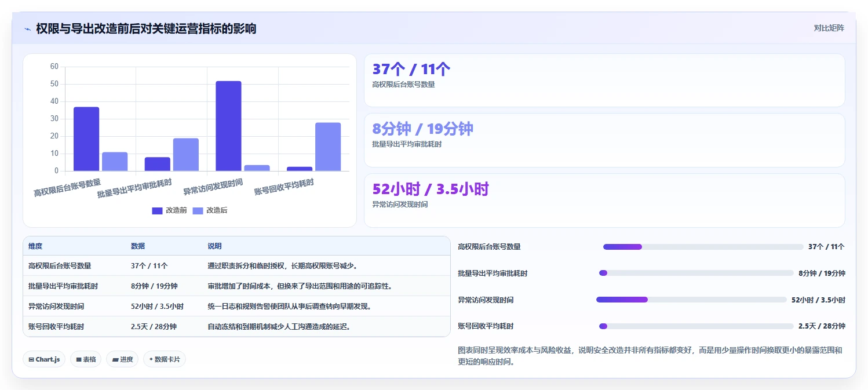Screen dimensions: 868x390
Task: Click table cell 批量导出平均审批耗时
Action: point(63,286)
